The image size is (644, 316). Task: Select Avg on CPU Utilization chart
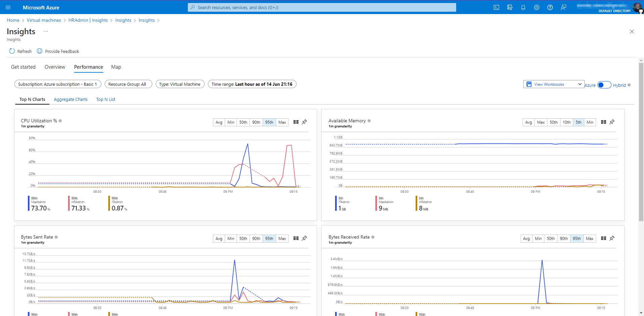219,122
